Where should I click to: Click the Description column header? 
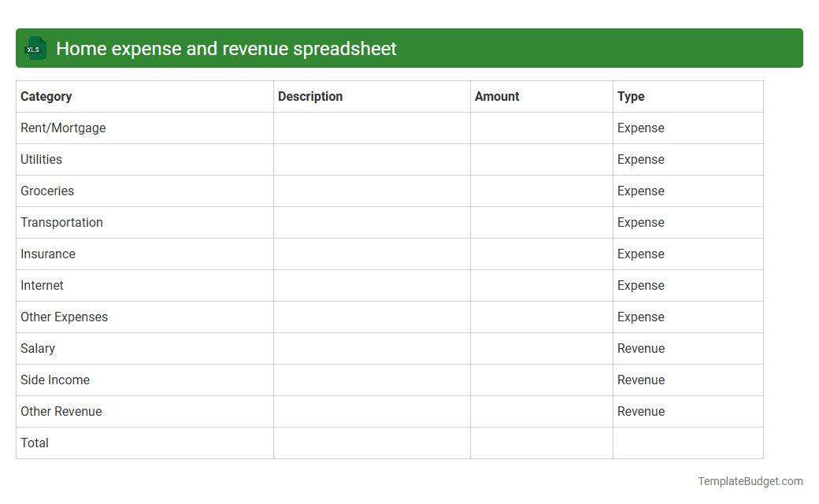pyautogui.click(x=310, y=96)
